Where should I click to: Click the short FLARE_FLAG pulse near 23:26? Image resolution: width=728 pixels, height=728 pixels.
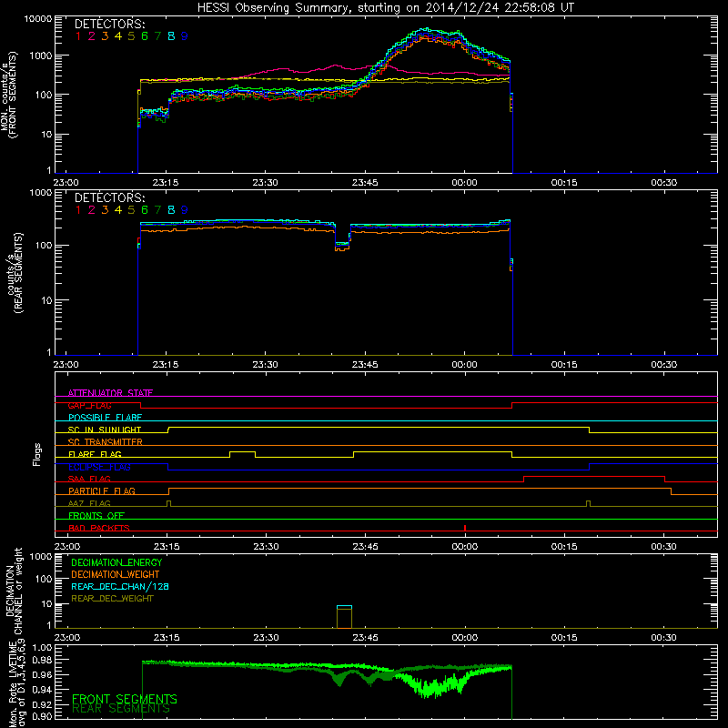tap(242, 454)
